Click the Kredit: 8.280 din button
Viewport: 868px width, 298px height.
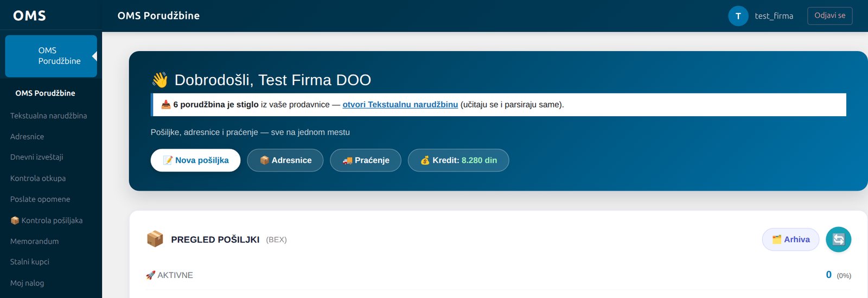[458, 160]
